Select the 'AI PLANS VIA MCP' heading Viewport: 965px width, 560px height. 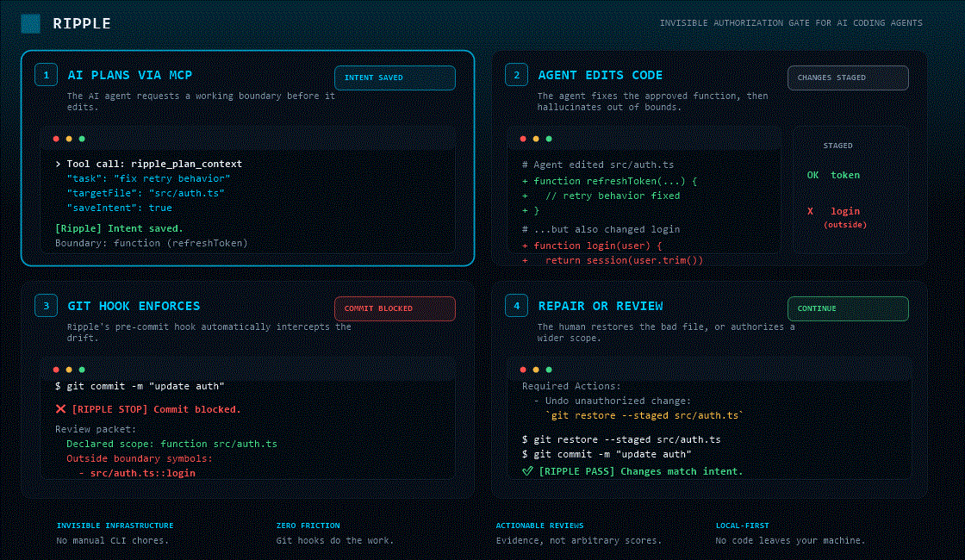point(130,75)
